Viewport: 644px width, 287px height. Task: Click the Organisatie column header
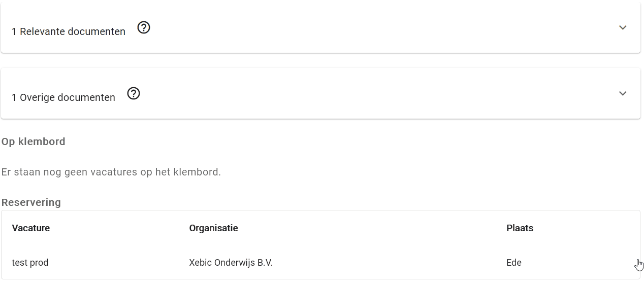(213, 228)
